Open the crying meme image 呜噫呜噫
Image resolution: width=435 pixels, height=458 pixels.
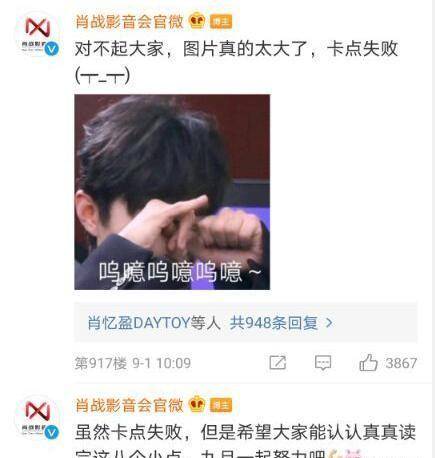tap(172, 192)
